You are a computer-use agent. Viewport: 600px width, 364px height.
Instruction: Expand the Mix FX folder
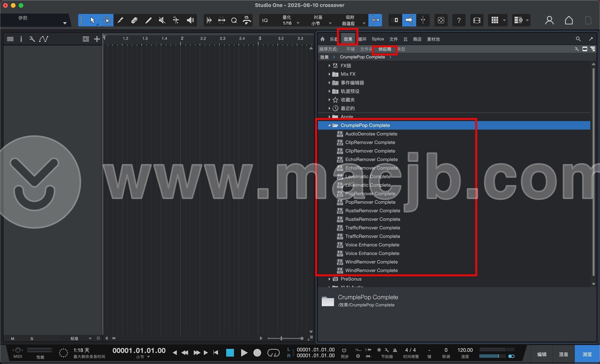coord(329,74)
